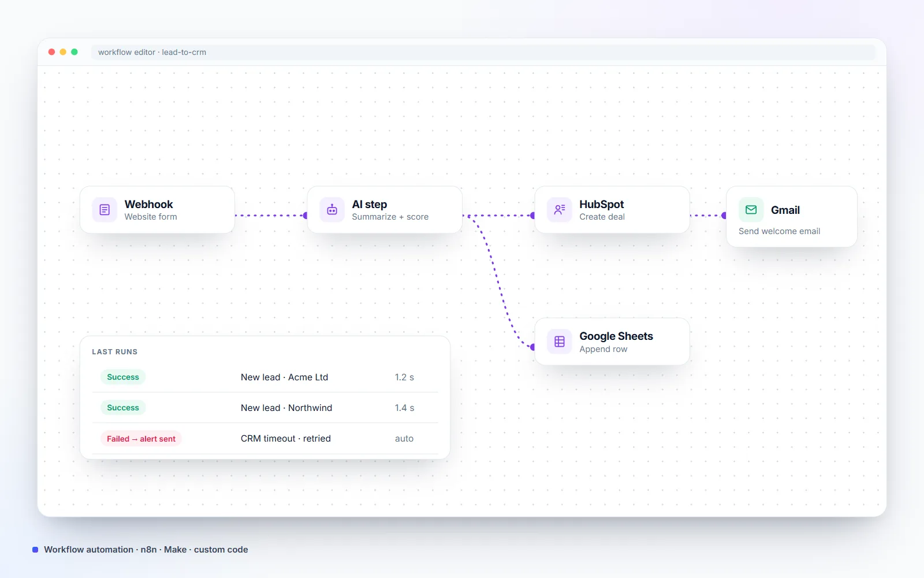The height and width of the screenshot is (578, 924).
Task: Click the Success badge for Acme Ltd
Action: click(x=123, y=377)
